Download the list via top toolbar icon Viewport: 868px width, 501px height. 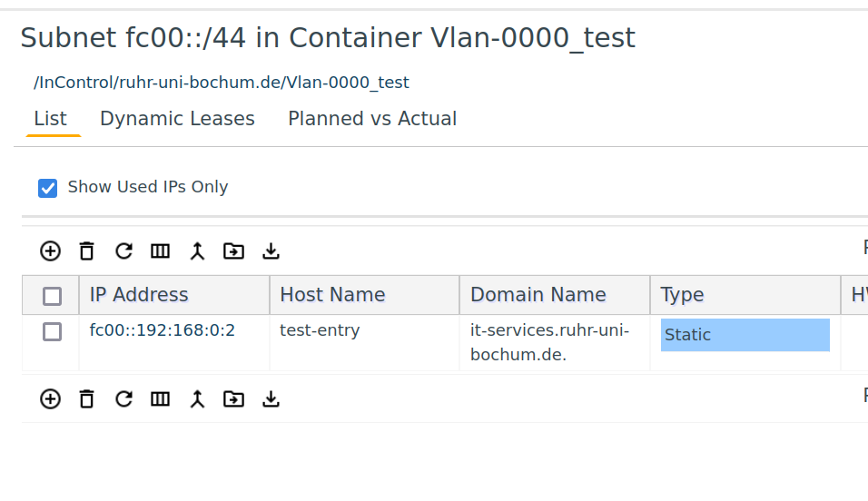tap(271, 251)
